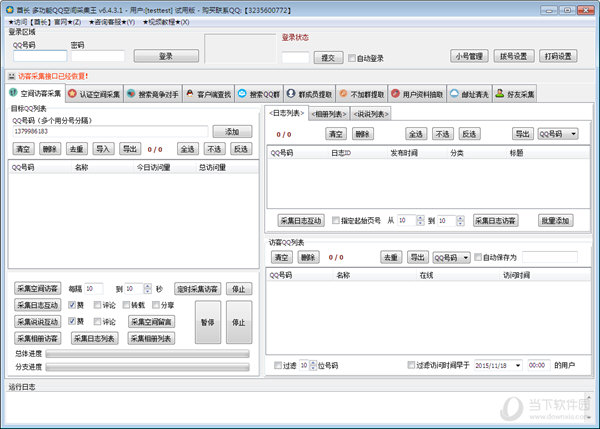
Task: Click the smiley icon beside the red notice
Action: pos(12,76)
